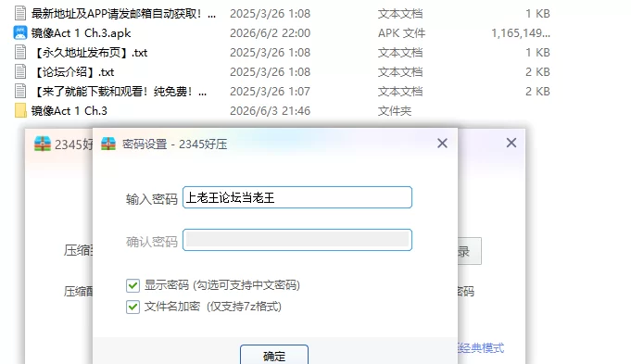Click date 2026/6/3 21:46 of the folder

click(270, 110)
